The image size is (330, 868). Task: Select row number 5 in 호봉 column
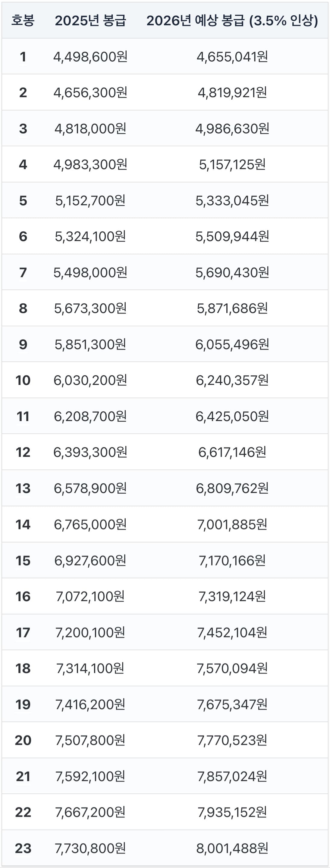[x=23, y=200]
